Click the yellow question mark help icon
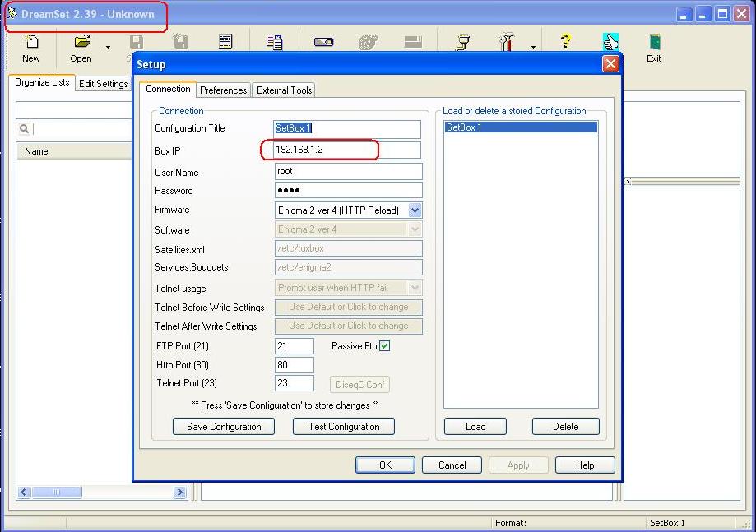This screenshot has height=532, width=756. point(565,42)
